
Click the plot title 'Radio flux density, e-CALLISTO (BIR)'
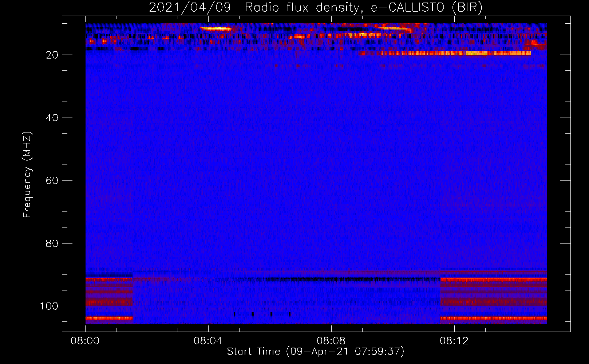click(x=363, y=8)
